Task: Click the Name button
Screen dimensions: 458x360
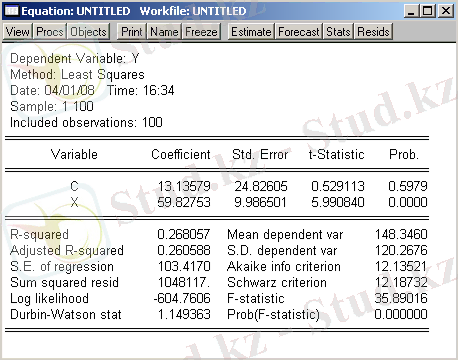Action: (x=164, y=32)
